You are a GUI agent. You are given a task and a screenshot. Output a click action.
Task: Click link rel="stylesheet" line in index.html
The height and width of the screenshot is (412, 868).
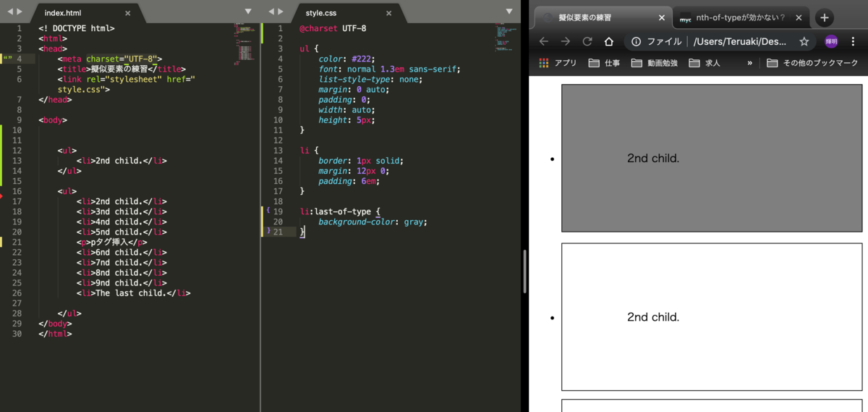tap(127, 85)
